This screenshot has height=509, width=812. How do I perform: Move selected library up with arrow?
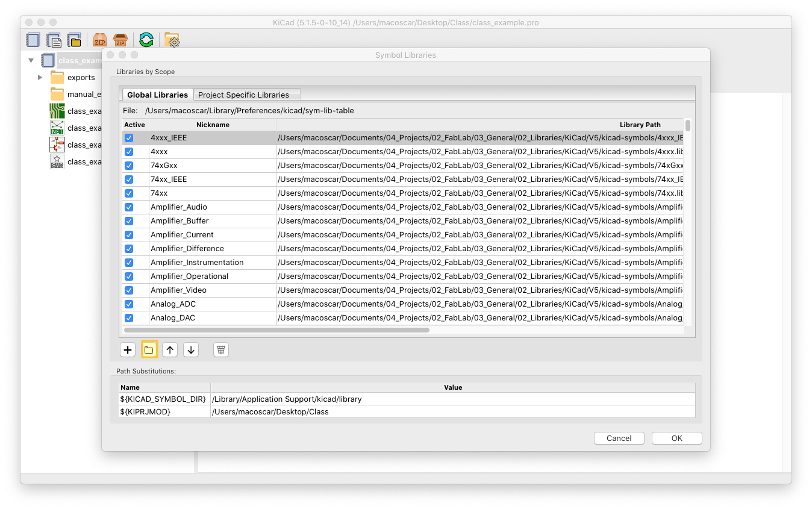(x=170, y=350)
